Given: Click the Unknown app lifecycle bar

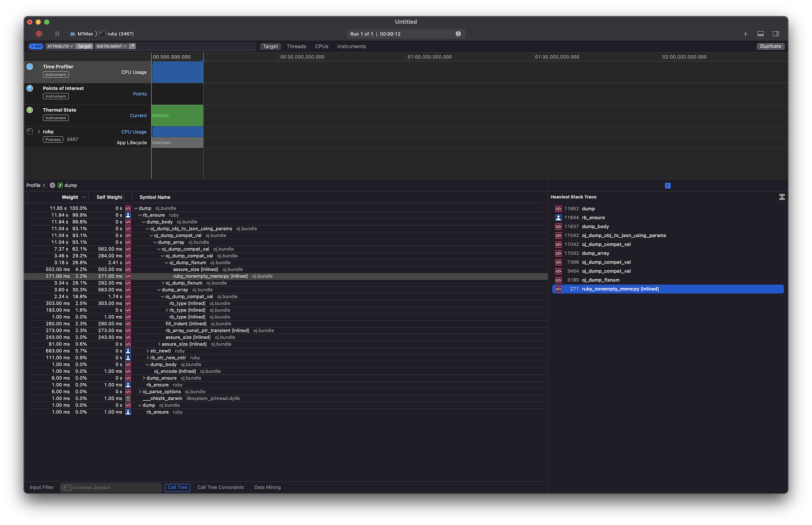Looking at the screenshot, I should pyautogui.click(x=178, y=143).
